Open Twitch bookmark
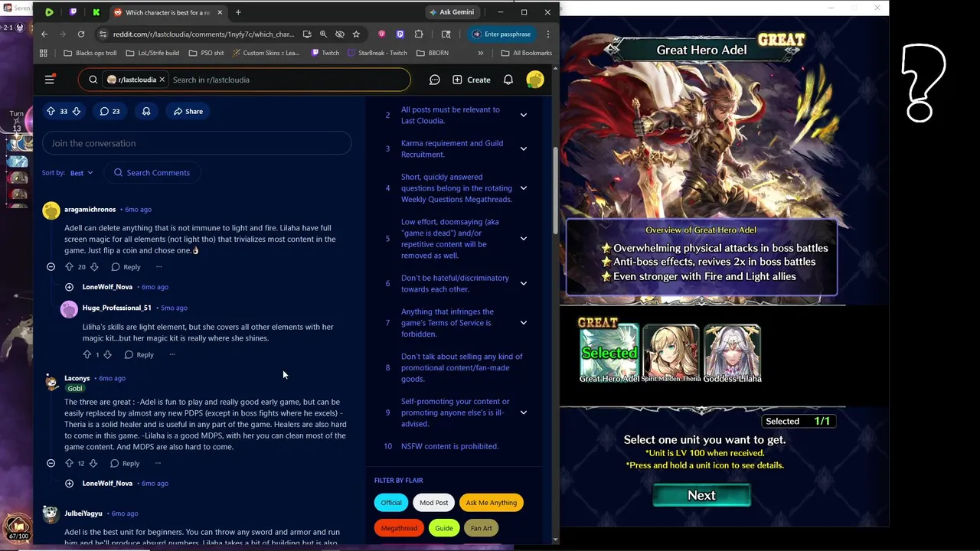980x551 pixels. pyautogui.click(x=325, y=53)
